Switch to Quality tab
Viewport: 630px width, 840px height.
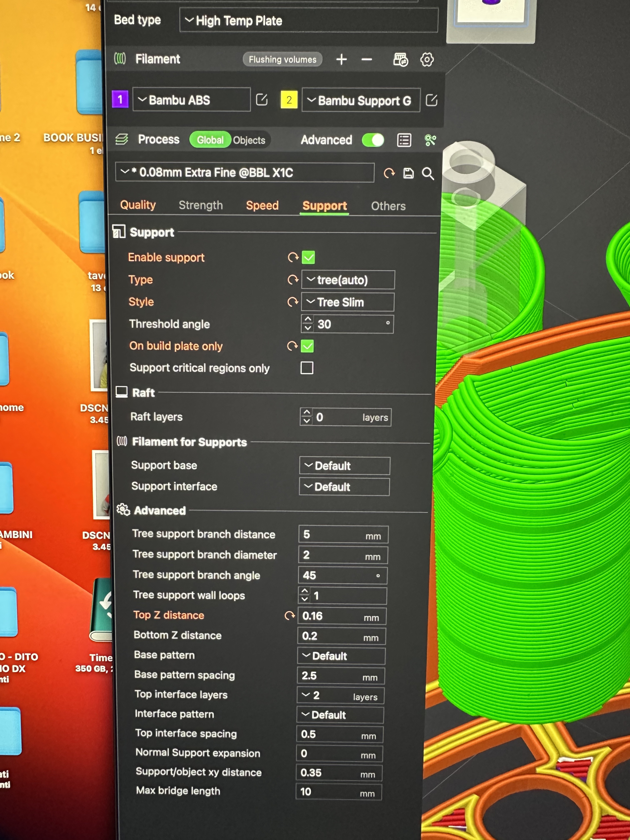click(138, 205)
